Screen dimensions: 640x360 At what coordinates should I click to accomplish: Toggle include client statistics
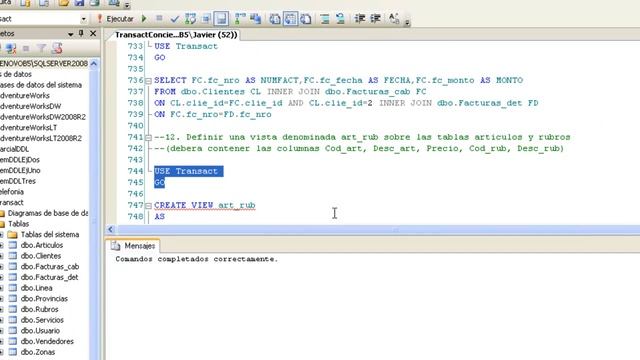coord(256,19)
